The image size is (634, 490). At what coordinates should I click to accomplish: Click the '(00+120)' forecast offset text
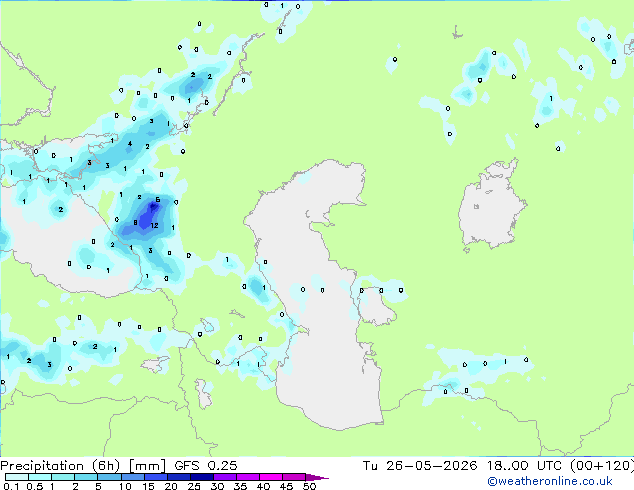pyautogui.click(x=602, y=466)
